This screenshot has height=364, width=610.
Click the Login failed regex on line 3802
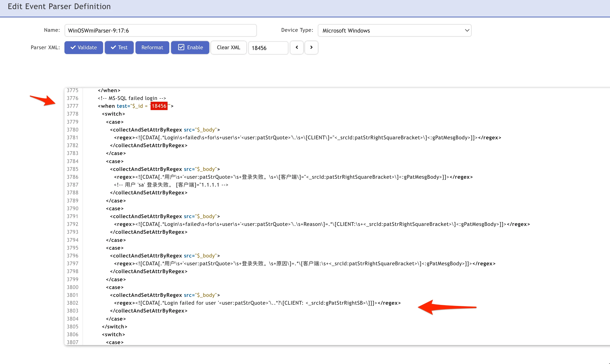tap(257, 303)
